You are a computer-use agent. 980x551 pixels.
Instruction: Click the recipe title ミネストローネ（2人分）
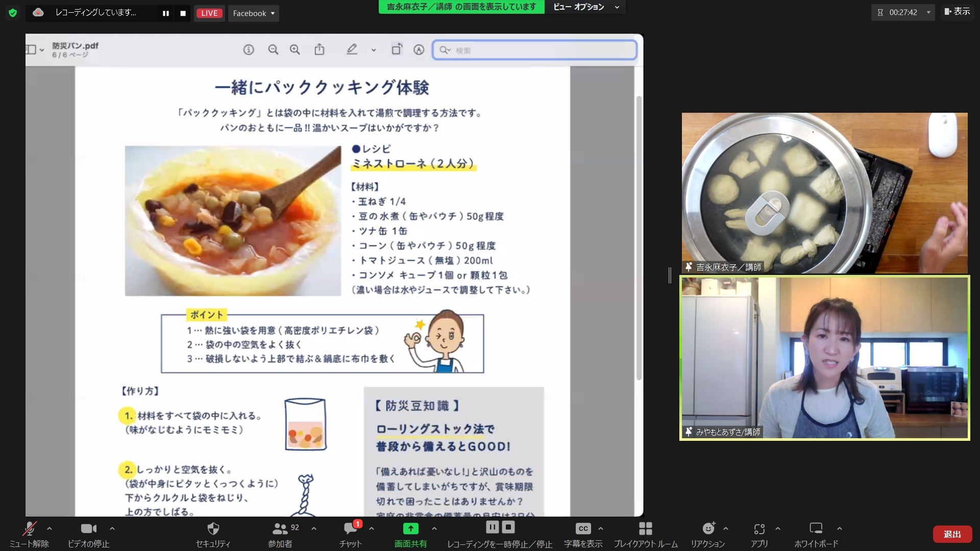pos(414,164)
